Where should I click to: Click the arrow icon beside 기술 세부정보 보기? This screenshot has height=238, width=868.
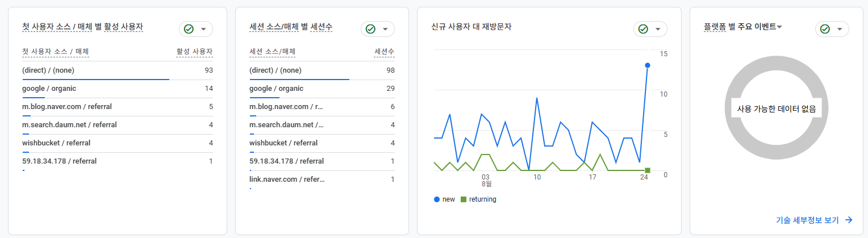click(x=849, y=220)
